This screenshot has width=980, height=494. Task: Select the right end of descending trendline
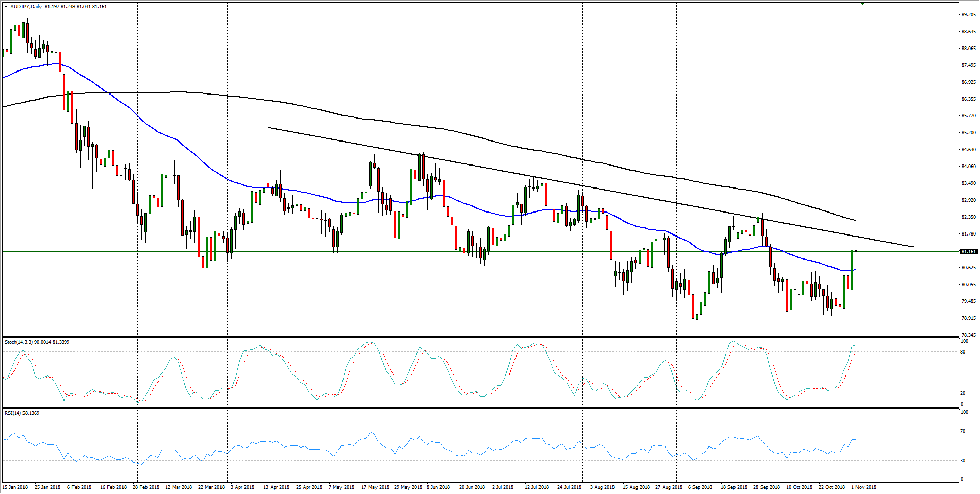[x=913, y=247]
